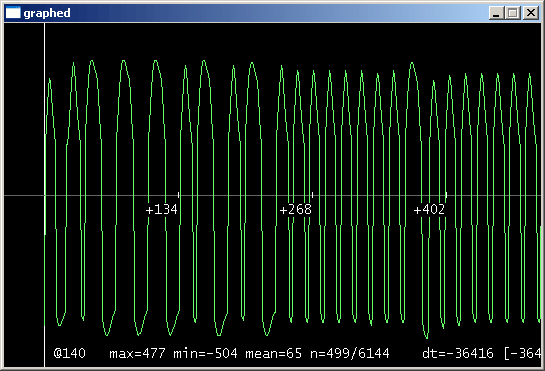
Task: Click the graphed title bar text
Action: pyautogui.click(x=47, y=13)
